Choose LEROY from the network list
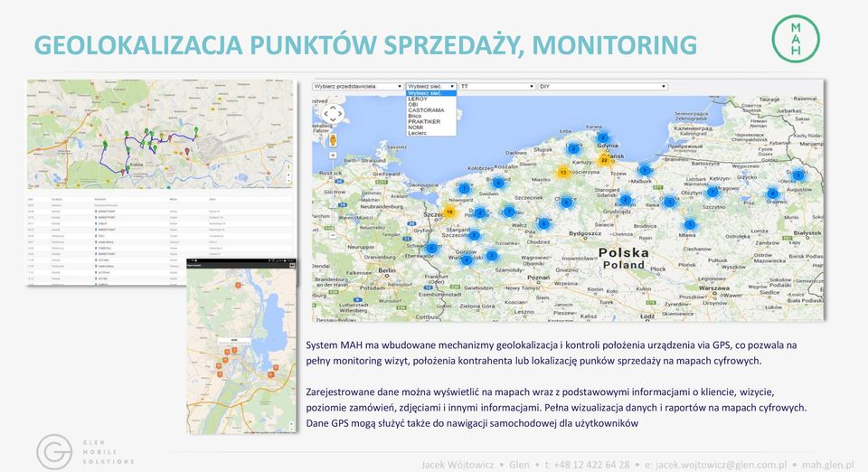The image size is (868, 472). pyautogui.click(x=431, y=99)
